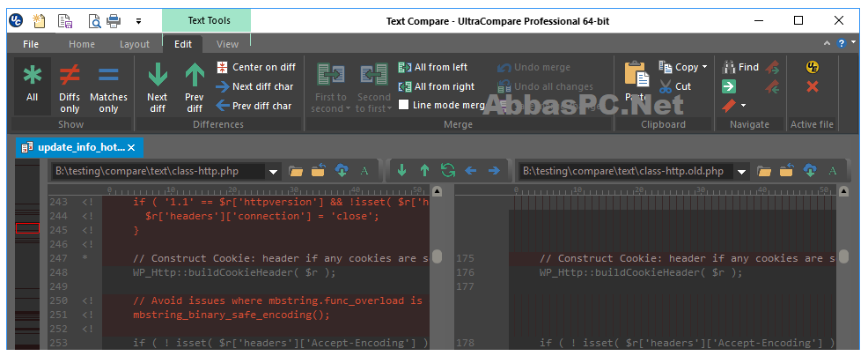The height and width of the screenshot is (356, 868).
Task: Click the red X active file icon
Action: [812, 86]
